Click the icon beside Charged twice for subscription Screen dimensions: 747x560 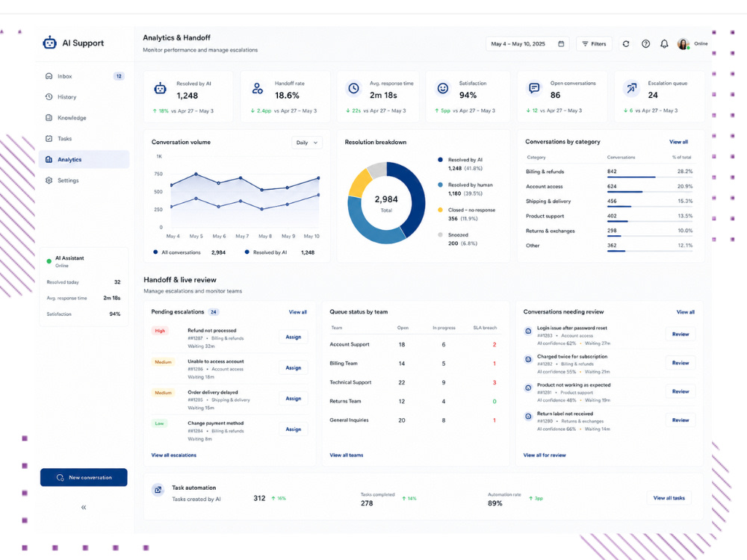[528, 360]
